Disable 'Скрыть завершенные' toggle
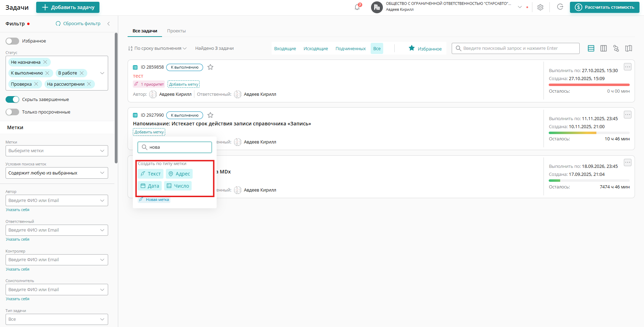This screenshot has width=644, height=327. (13, 100)
